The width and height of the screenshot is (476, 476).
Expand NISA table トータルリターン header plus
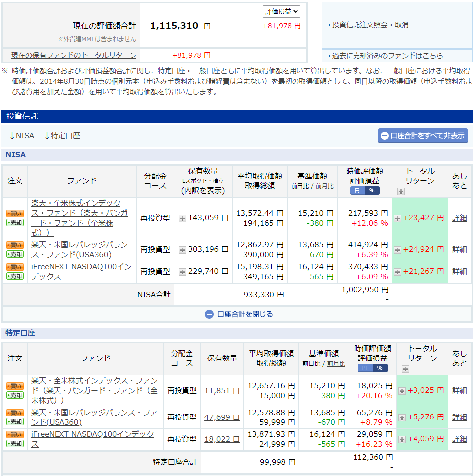coord(401,191)
